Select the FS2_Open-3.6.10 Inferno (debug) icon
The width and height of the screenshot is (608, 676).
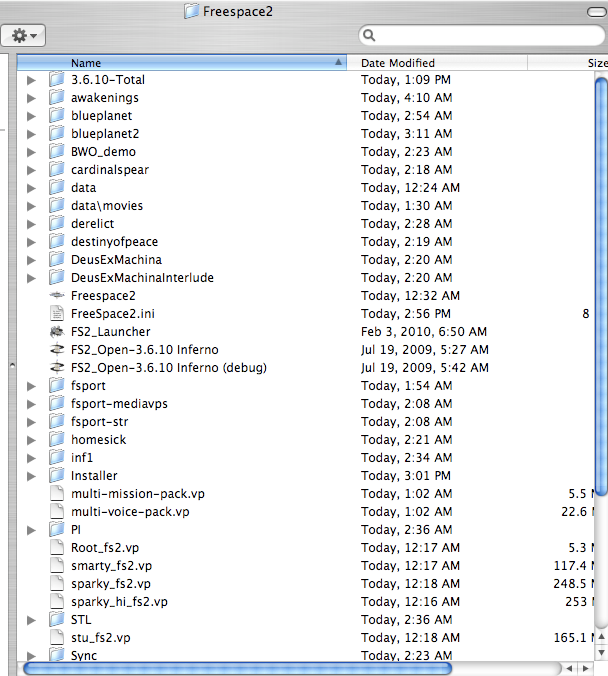pos(57,367)
